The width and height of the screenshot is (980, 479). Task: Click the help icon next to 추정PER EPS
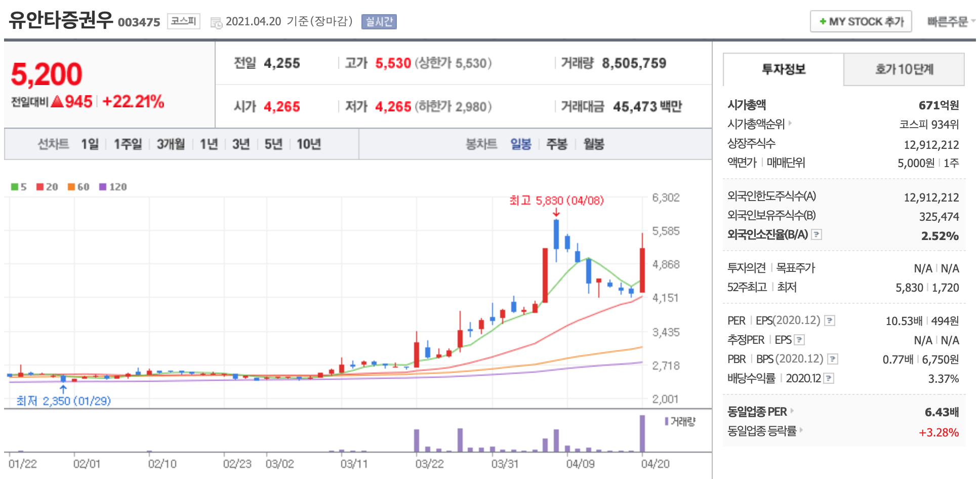click(x=799, y=340)
